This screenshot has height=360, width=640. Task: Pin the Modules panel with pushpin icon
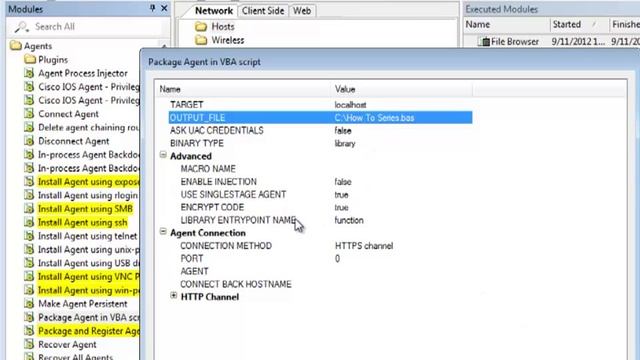[152, 8]
